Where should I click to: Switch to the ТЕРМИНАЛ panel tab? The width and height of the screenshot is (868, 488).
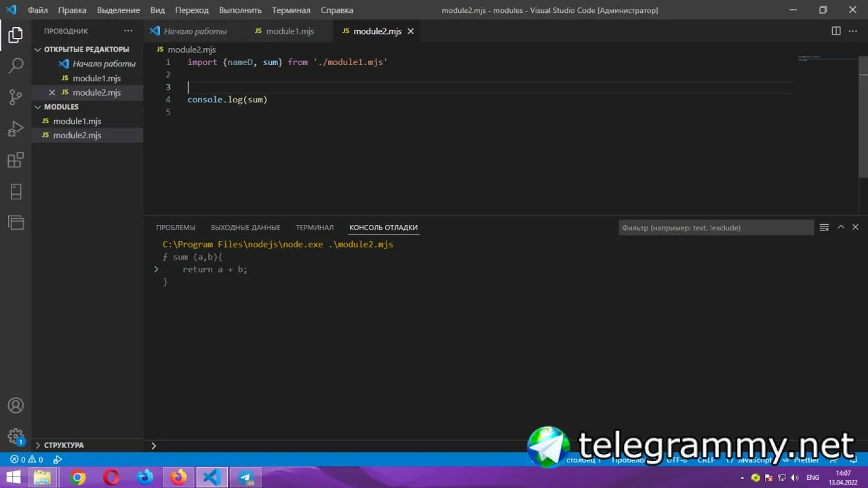[x=315, y=228]
